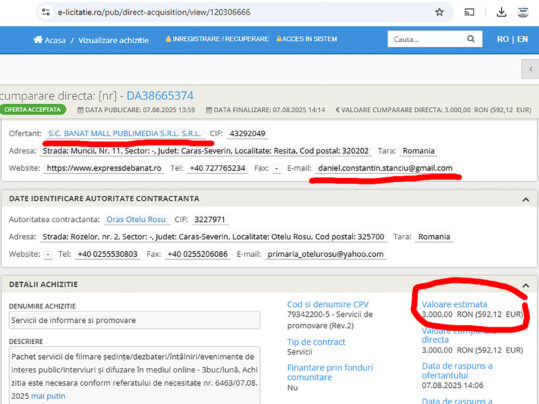Click the search magnifier icon
Screen dimensions: 539x404
[471, 39]
